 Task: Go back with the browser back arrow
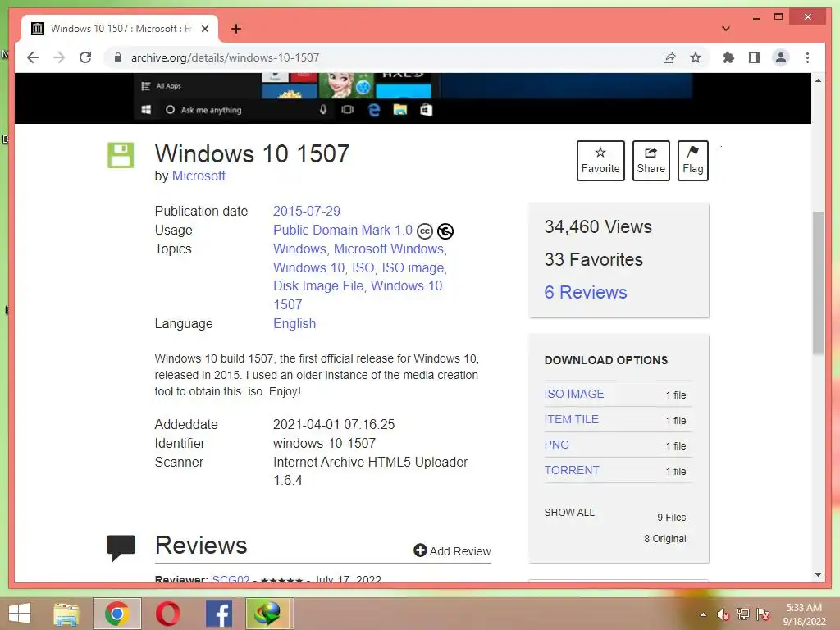point(33,58)
